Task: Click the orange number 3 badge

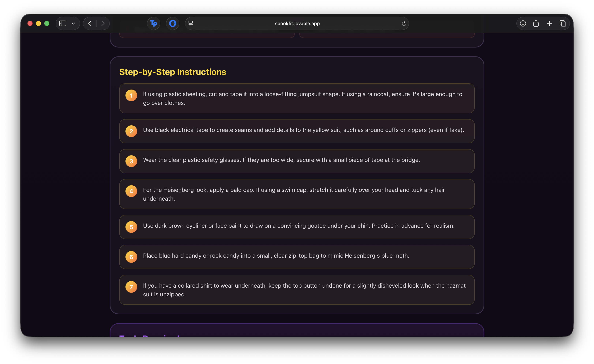Action: (x=131, y=161)
